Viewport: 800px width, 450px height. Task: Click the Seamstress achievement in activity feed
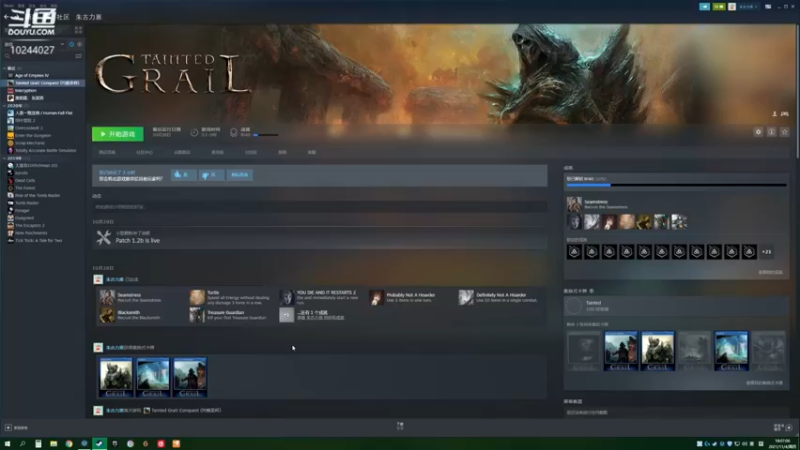tap(133, 297)
